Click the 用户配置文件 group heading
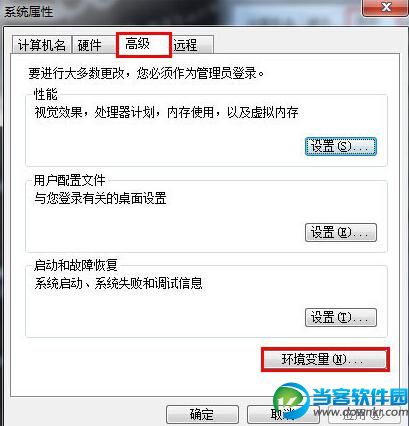The width and height of the screenshot is (409, 426). tap(70, 180)
